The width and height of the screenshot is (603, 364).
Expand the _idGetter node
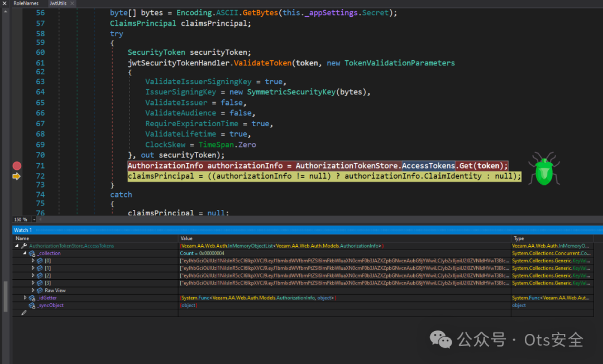coord(25,298)
